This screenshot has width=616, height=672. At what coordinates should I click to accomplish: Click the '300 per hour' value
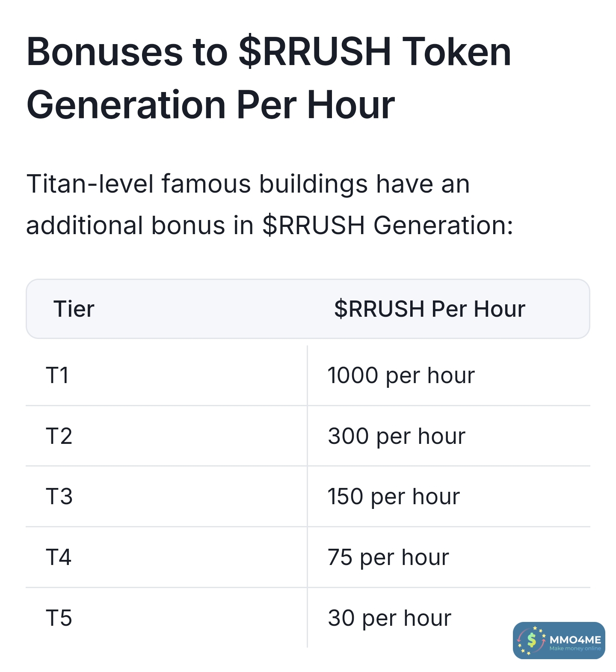click(396, 436)
